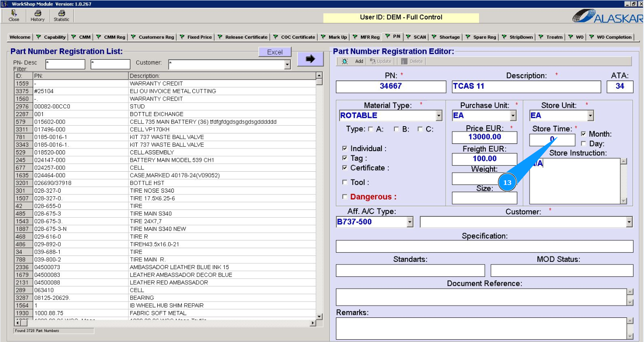The image size is (644, 342).
Task: Click the Excel export button
Action: coord(275,52)
